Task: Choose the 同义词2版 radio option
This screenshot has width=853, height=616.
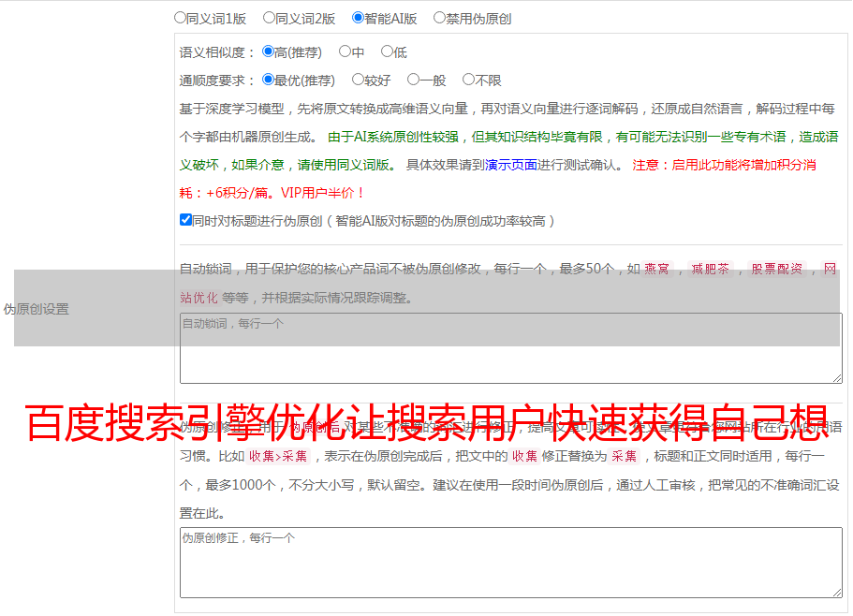Action: (269, 18)
